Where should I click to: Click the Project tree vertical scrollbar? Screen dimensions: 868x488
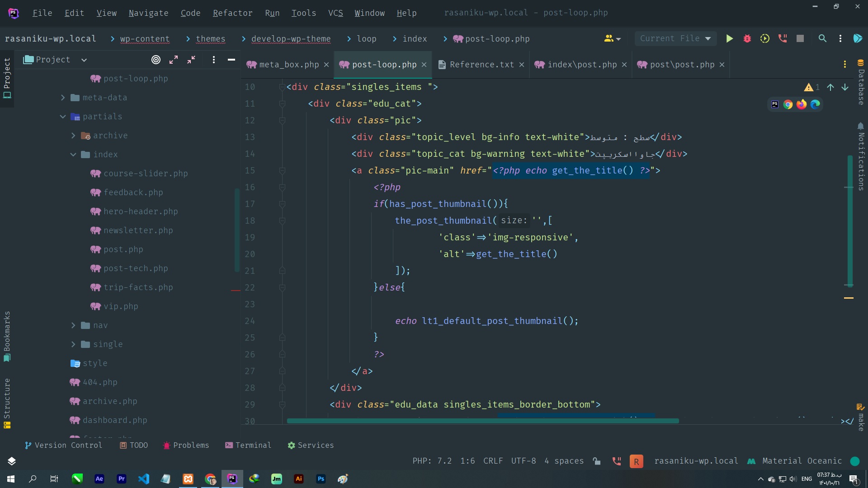pyautogui.click(x=237, y=230)
